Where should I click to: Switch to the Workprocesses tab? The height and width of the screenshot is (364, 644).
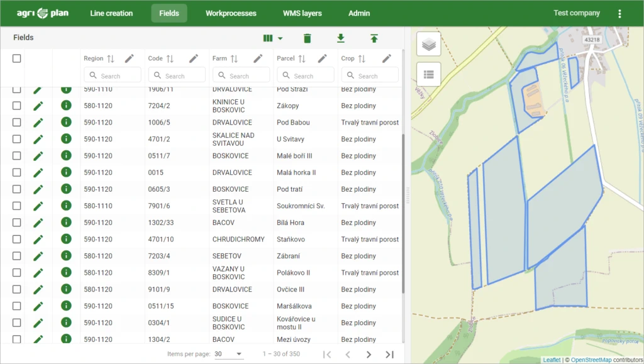[231, 13]
